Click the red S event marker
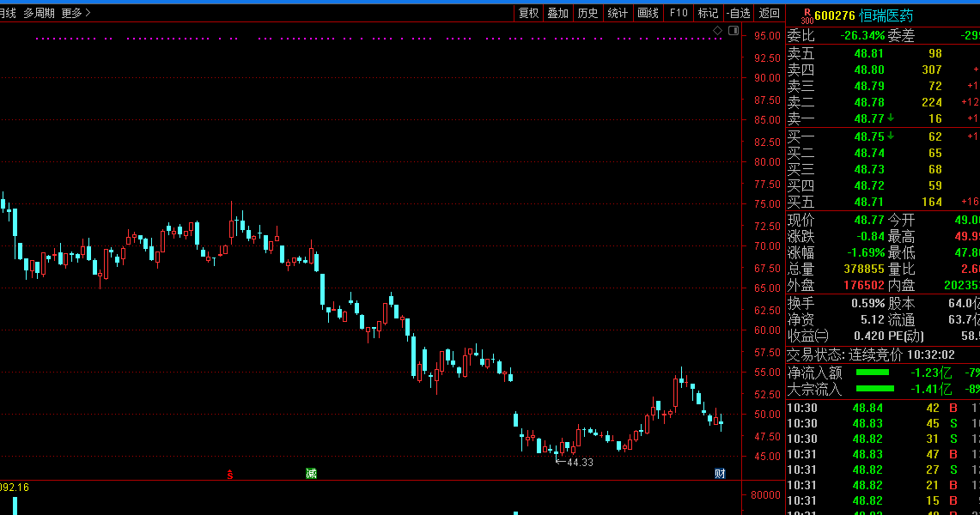This screenshot has width=980, height=515. 230,475
